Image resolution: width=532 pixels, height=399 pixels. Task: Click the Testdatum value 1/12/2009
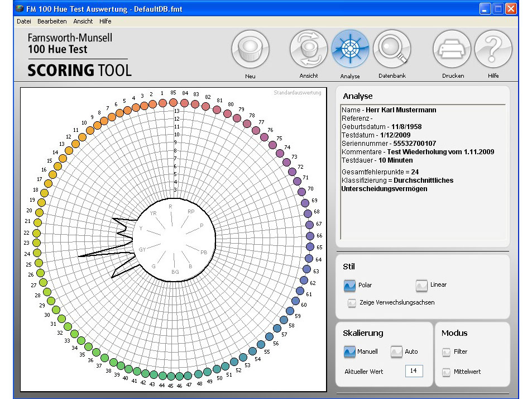[x=395, y=135]
